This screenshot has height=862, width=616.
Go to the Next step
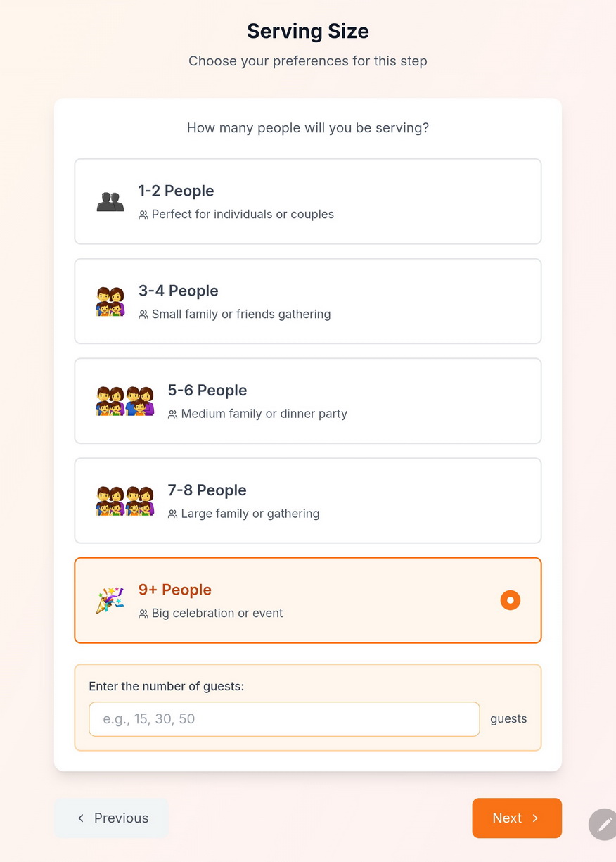[x=516, y=818]
